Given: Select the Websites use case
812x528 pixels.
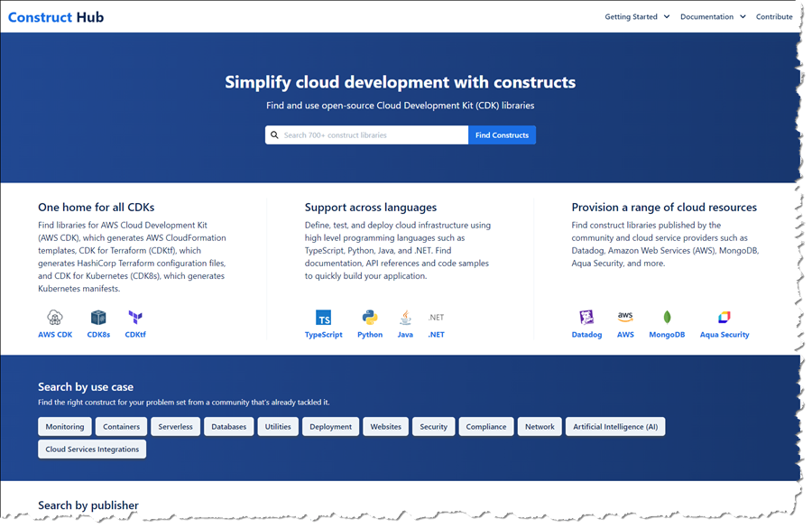Looking at the screenshot, I should click(386, 426).
